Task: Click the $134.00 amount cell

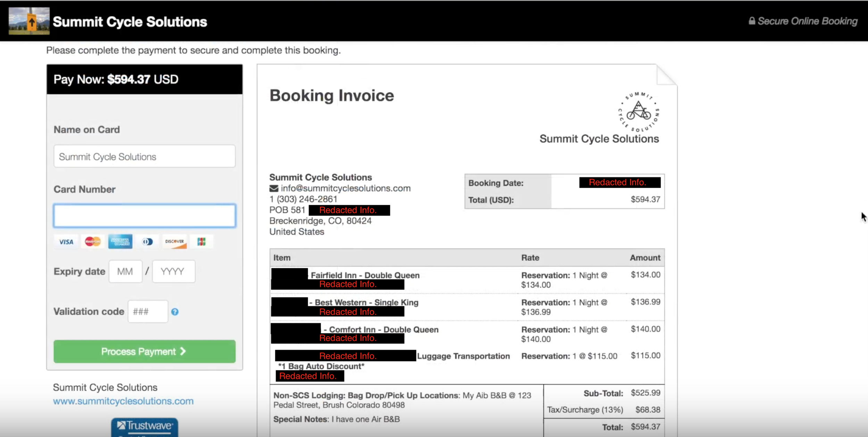Action: (645, 275)
